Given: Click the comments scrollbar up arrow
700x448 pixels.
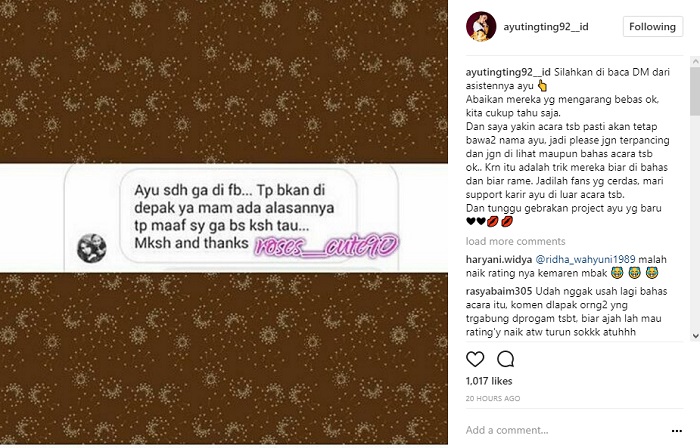Looking at the screenshot, I should (x=695, y=61).
